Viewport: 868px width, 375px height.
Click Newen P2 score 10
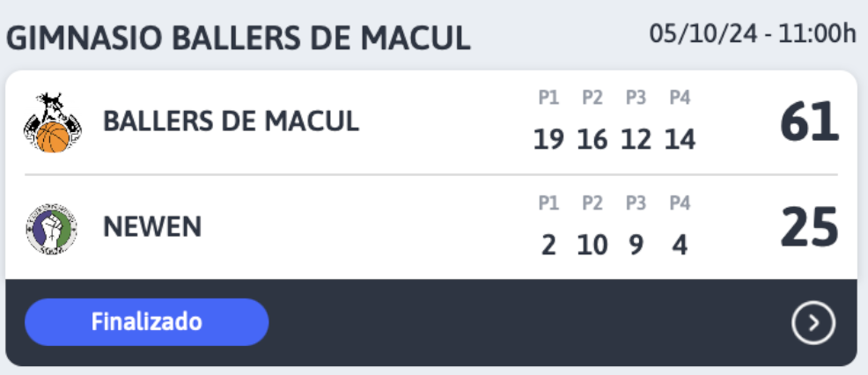592,245
